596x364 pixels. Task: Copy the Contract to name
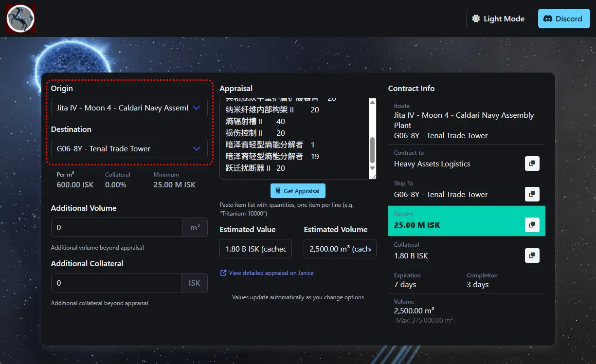pos(532,164)
